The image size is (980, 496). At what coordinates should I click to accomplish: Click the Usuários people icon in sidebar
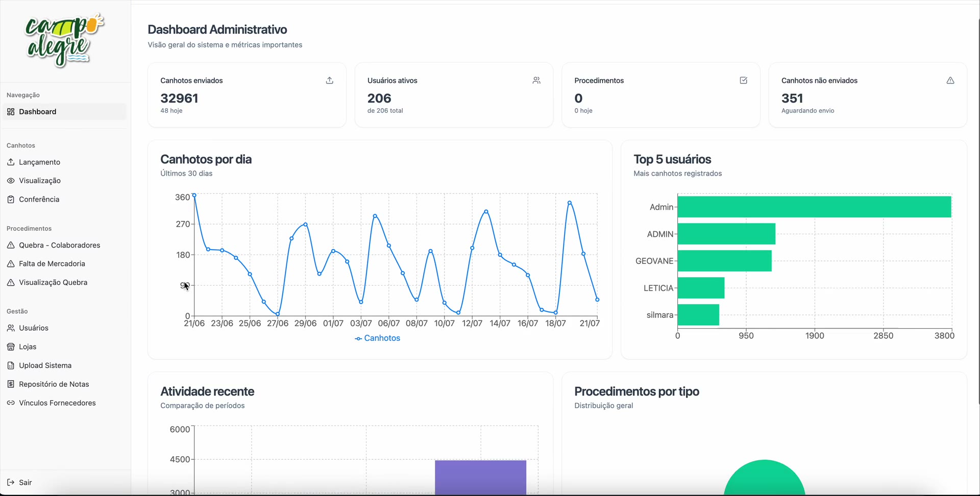click(x=11, y=328)
